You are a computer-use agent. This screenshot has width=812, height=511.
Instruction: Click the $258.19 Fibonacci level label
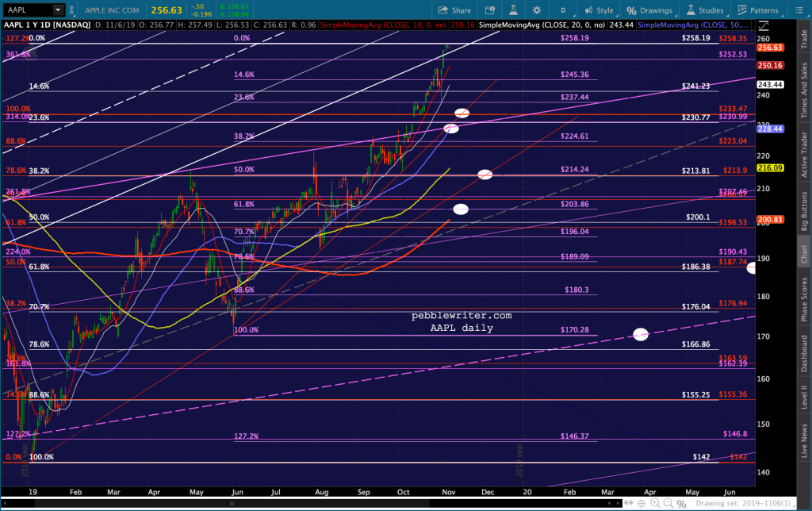click(574, 38)
